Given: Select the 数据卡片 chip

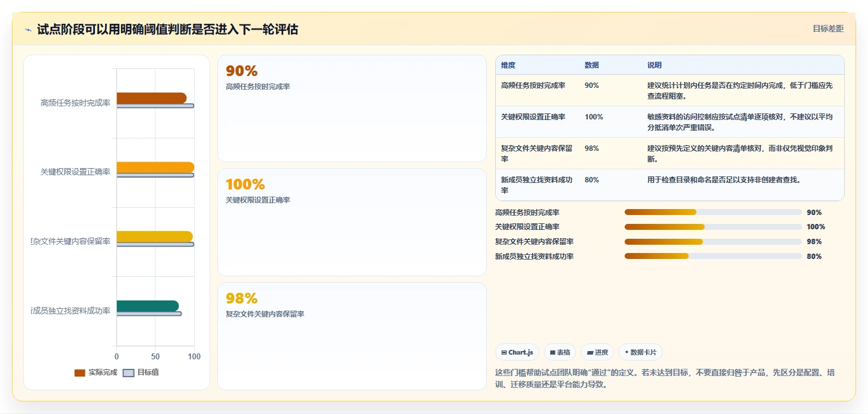Looking at the screenshot, I should point(640,352).
